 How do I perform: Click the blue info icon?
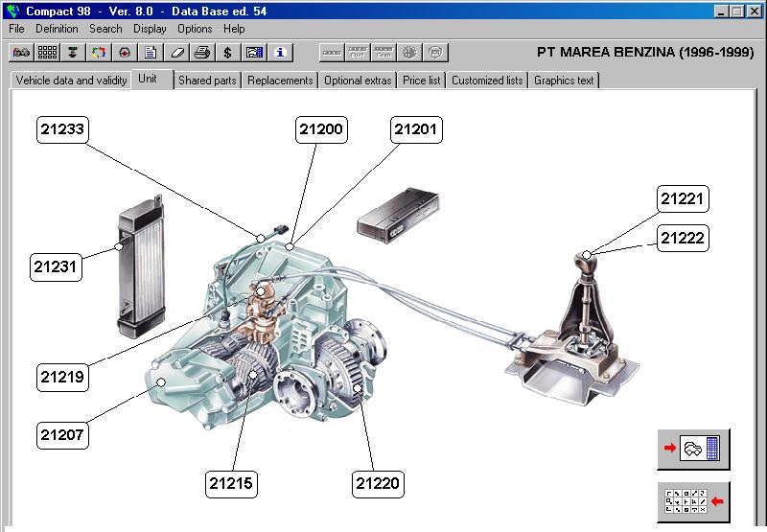[280, 52]
